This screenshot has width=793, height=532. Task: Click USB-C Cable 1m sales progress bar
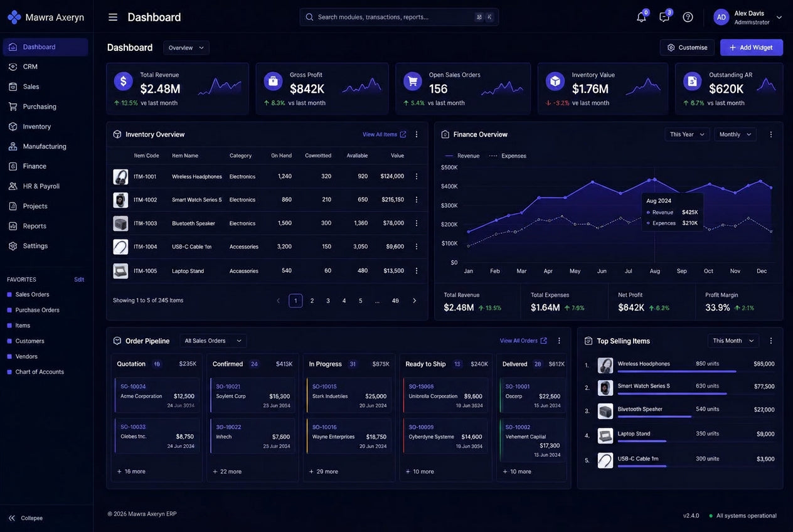pos(642,466)
